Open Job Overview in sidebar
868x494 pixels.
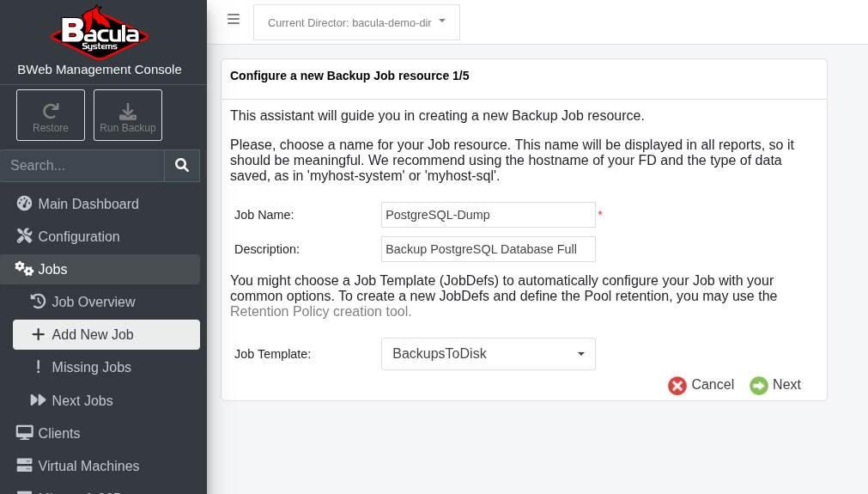pos(93,302)
